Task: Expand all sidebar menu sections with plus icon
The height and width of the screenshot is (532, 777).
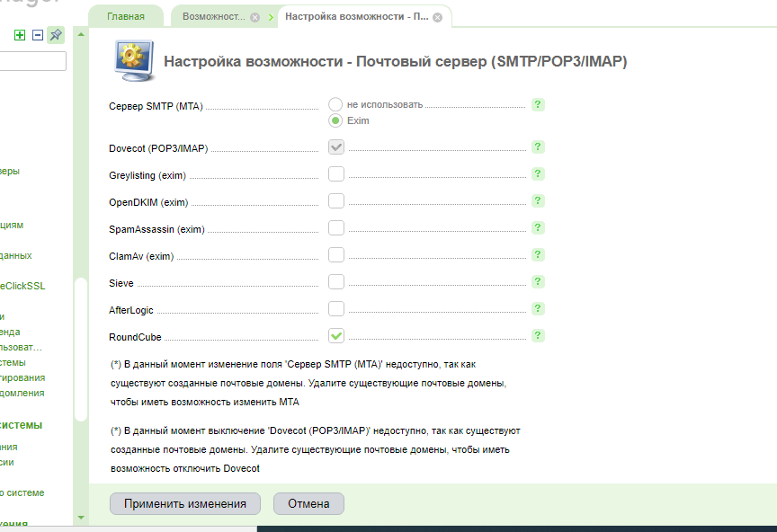Action: (x=20, y=35)
